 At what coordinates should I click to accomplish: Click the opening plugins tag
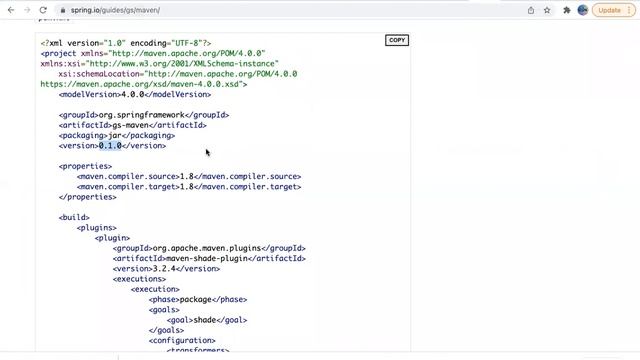[97, 228]
